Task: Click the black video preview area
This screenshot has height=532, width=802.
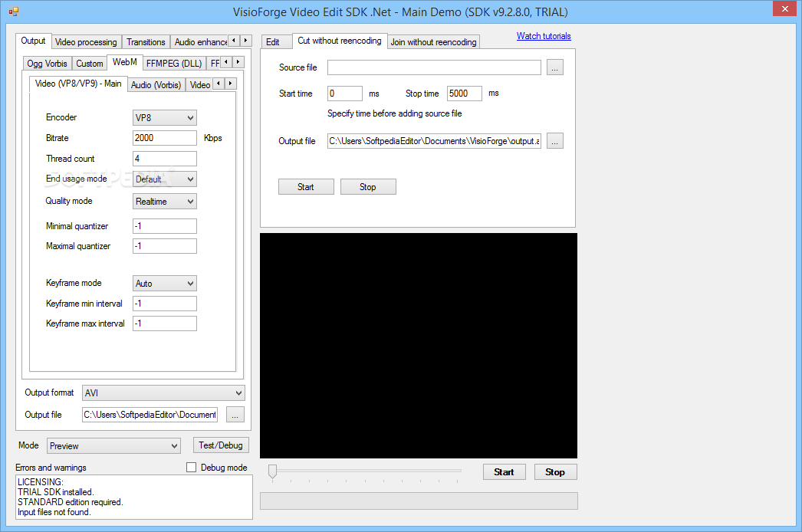Action: [419, 346]
